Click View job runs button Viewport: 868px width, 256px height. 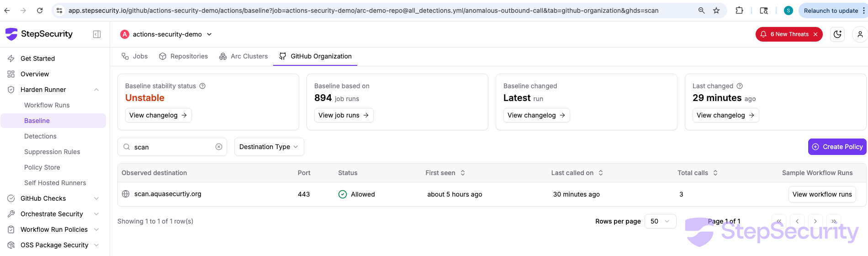pos(344,115)
